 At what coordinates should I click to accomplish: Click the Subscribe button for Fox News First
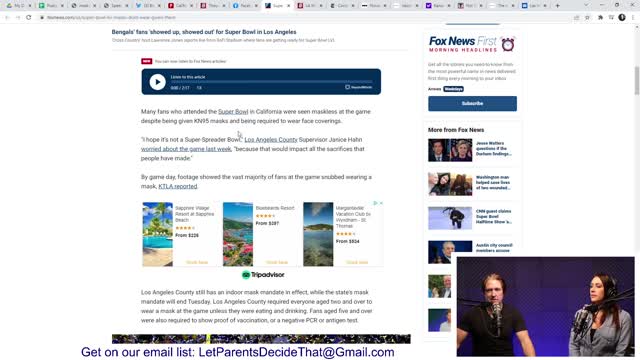point(472,104)
